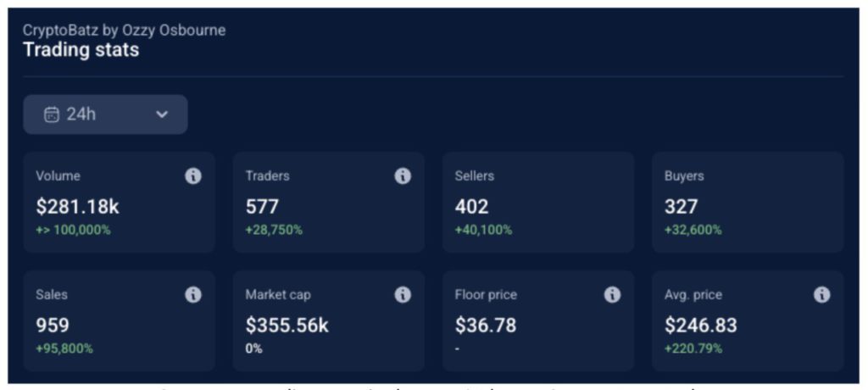
Task: Click the +220.79% avg. price change
Action: click(693, 348)
